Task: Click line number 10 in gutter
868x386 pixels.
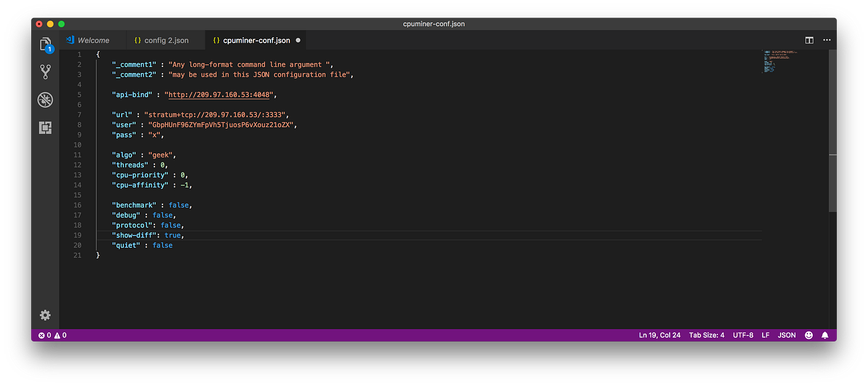Action: click(77, 145)
